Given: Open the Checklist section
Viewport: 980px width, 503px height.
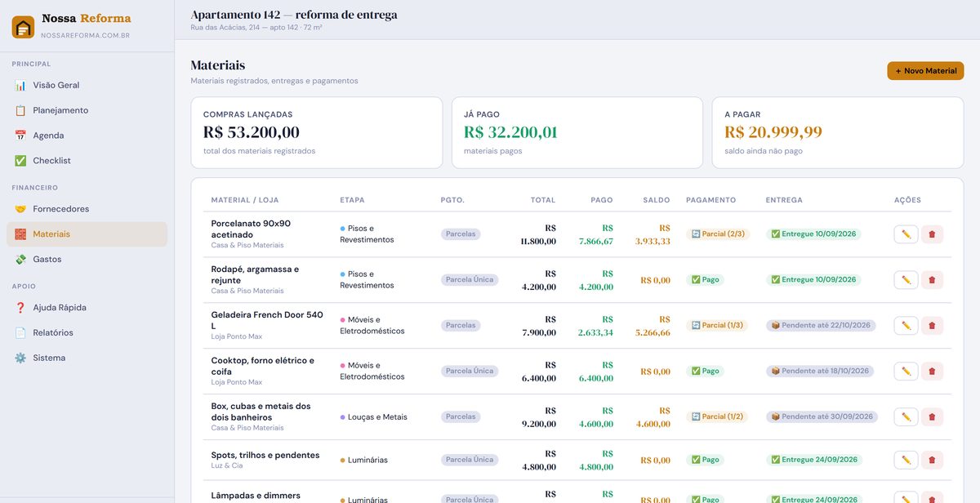Looking at the screenshot, I should click(87, 161).
